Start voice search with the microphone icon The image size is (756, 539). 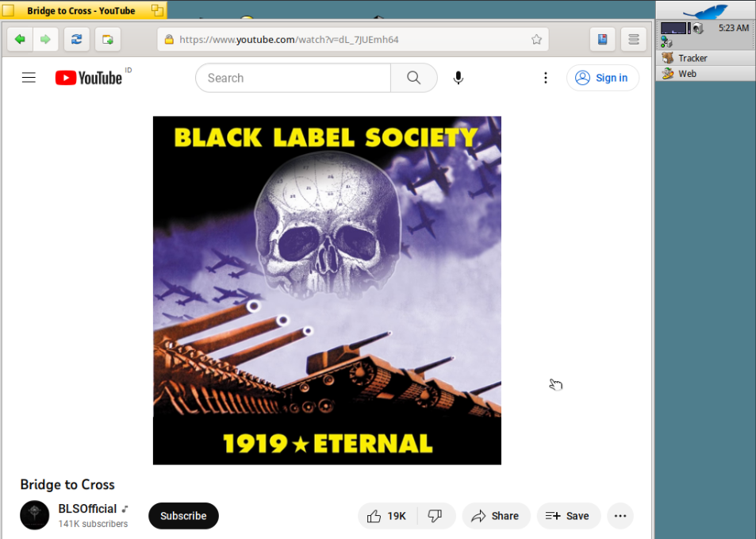(x=459, y=78)
